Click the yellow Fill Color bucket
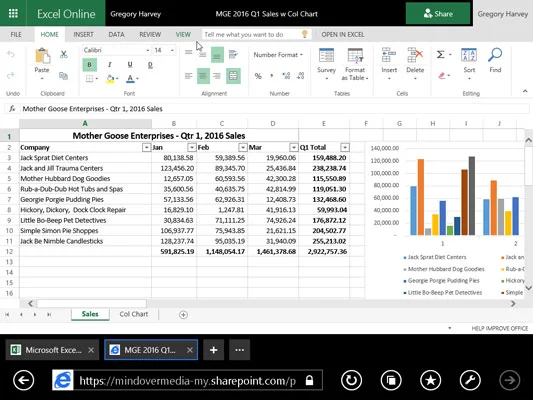Screen dimensions: 533x400 pyautogui.click(x=110, y=79)
